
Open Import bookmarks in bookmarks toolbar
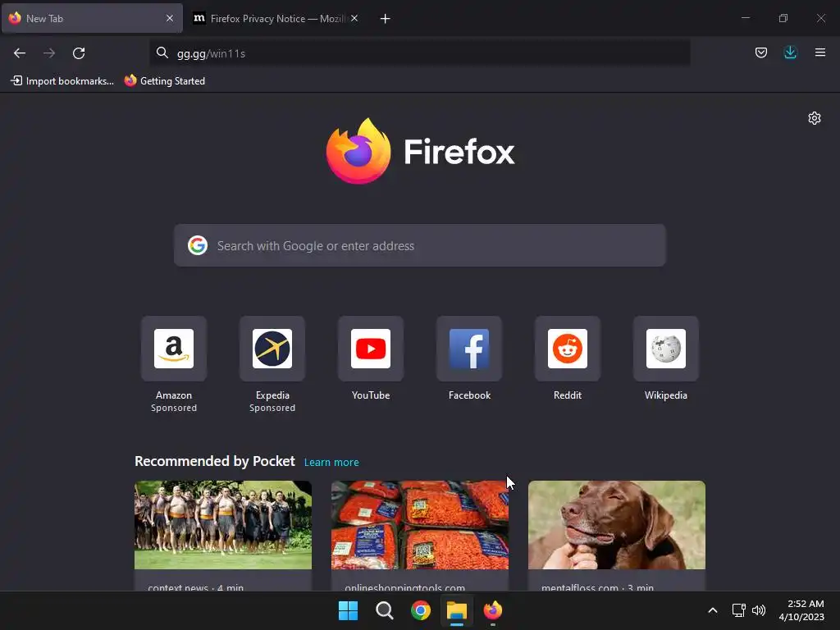pyautogui.click(x=62, y=81)
